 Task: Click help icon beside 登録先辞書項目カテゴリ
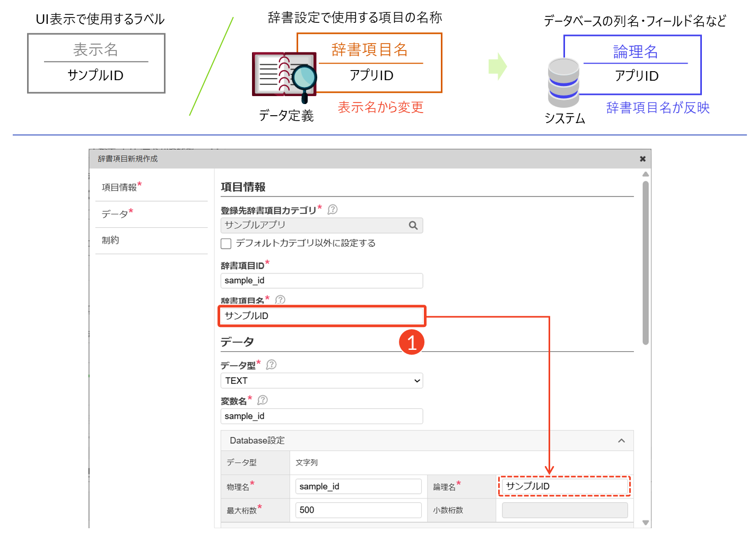[333, 210]
